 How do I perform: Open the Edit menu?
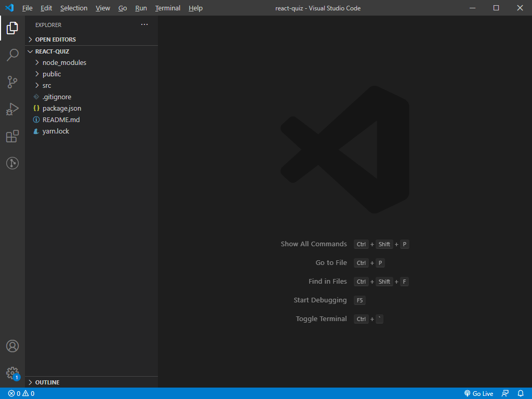[46, 8]
